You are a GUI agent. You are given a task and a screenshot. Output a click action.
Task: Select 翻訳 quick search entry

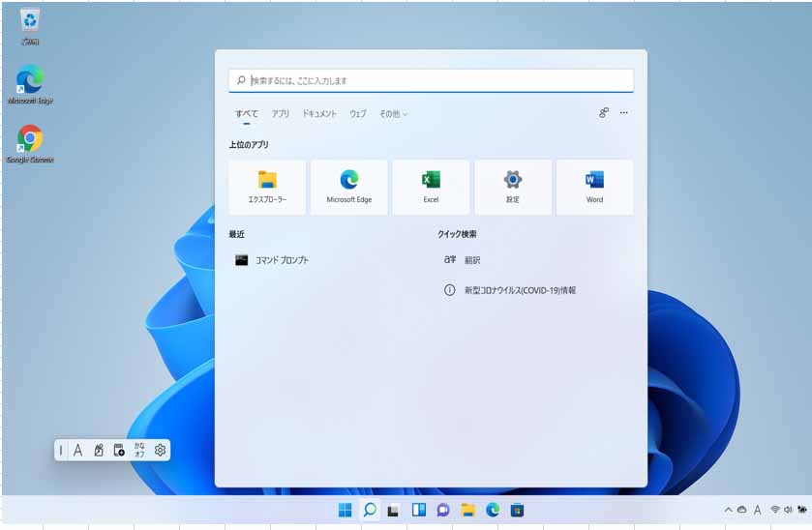(x=462, y=260)
